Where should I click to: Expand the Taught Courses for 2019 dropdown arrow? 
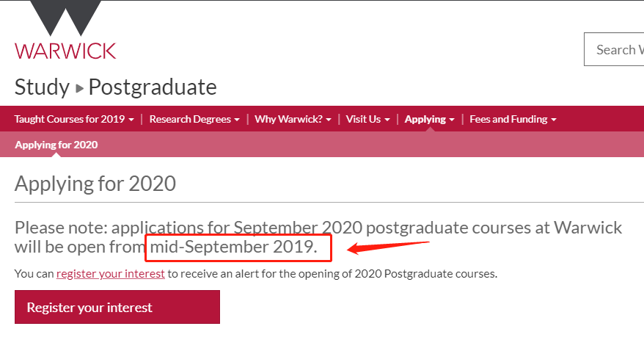click(131, 120)
